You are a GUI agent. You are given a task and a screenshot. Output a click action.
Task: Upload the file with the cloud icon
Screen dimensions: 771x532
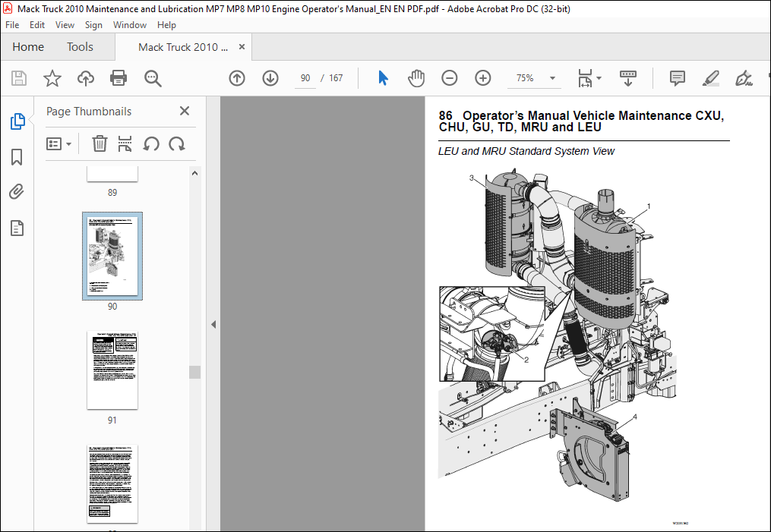pos(86,78)
